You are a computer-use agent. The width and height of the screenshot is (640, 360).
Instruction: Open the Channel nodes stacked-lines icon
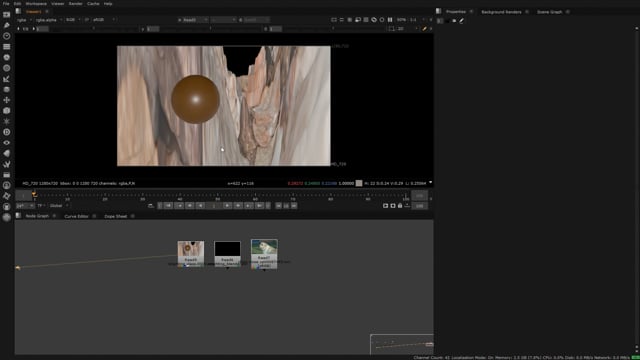[x=7, y=47]
